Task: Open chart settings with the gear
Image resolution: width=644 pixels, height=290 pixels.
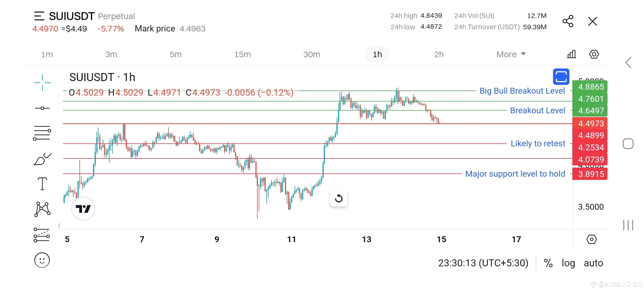Action: tap(594, 54)
